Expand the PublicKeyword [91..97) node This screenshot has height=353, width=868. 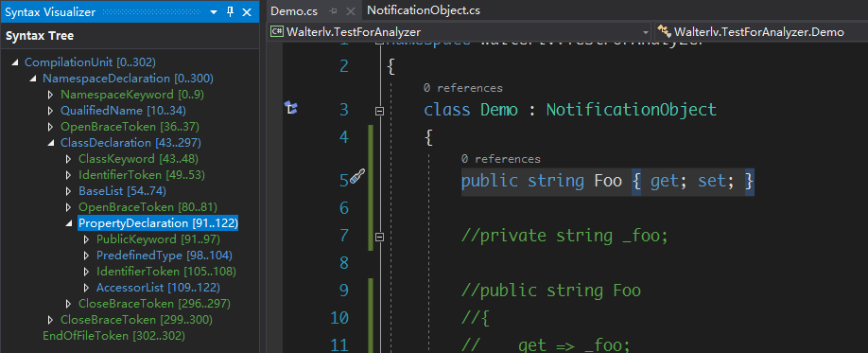click(86, 239)
